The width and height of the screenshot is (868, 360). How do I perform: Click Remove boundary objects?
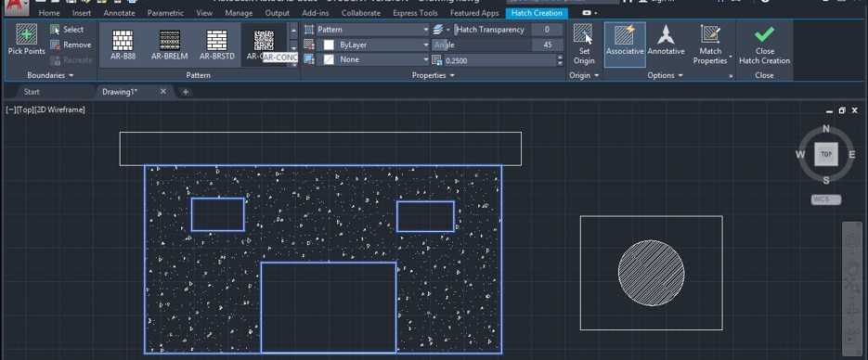71,45
